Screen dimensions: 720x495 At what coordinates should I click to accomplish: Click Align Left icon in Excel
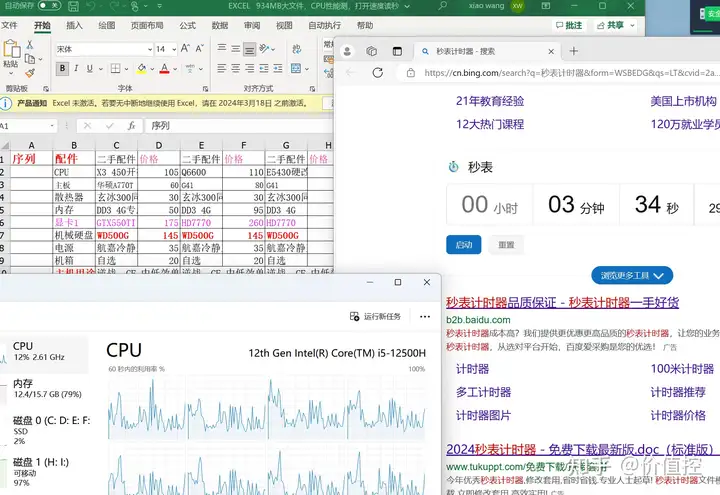[222, 68]
